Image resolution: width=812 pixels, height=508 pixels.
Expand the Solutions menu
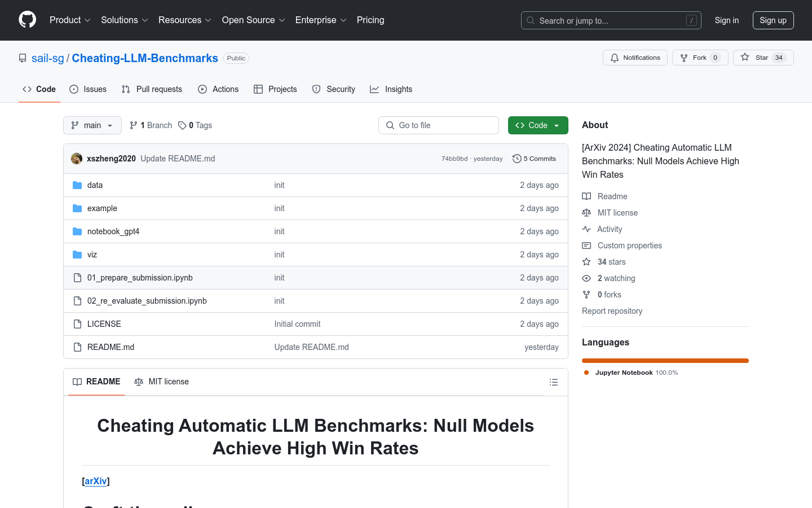click(x=125, y=20)
